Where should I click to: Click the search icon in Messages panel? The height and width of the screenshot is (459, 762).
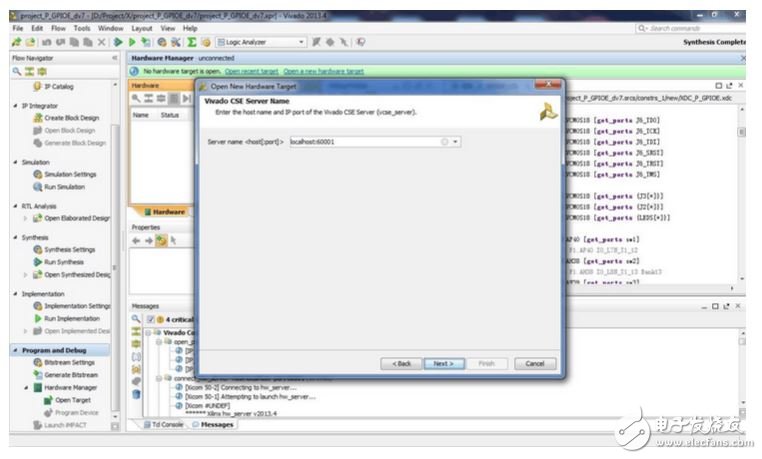pos(137,319)
